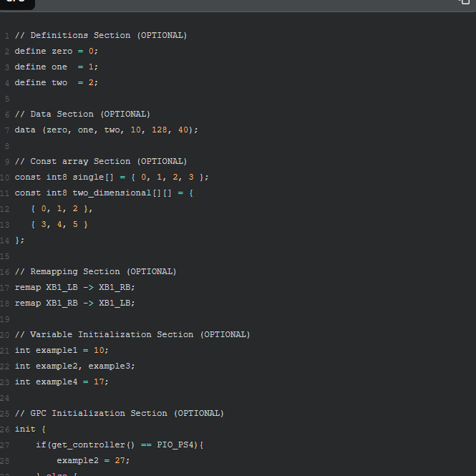Click the "Variable Initialization Section" comment
The image size is (476, 476).
tap(132, 334)
